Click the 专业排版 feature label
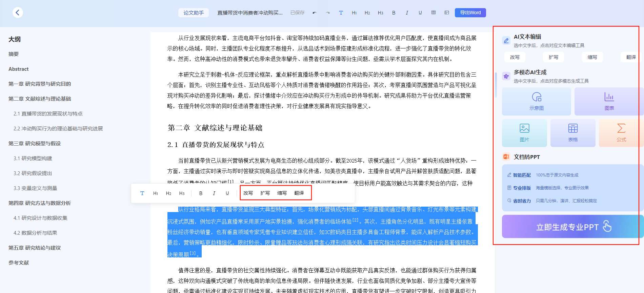Image resolution: width=644 pixels, height=293 pixels. [522, 188]
